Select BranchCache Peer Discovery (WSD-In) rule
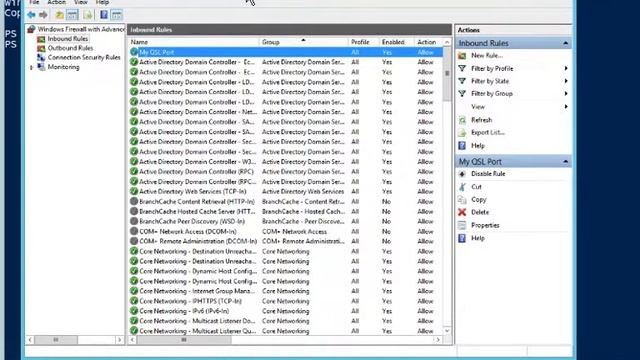Screen dimensions: 640x360 pyautogui.click(x=286, y=221)
